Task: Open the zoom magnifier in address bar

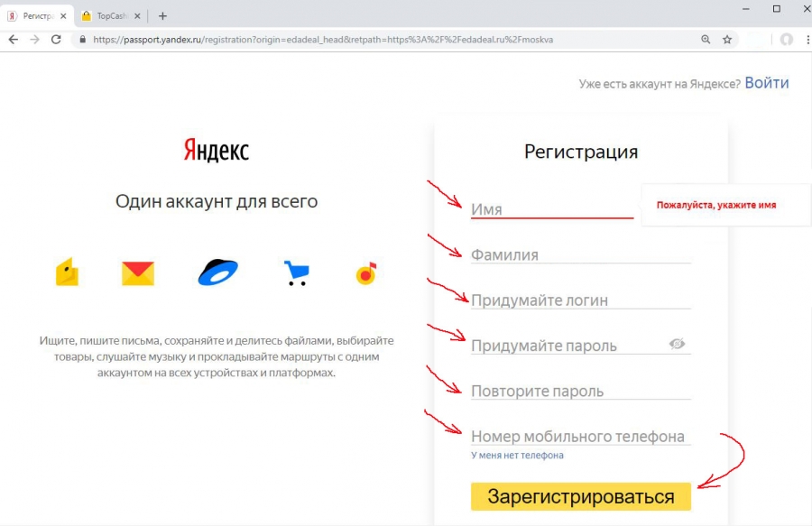Action: coord(706,40)
